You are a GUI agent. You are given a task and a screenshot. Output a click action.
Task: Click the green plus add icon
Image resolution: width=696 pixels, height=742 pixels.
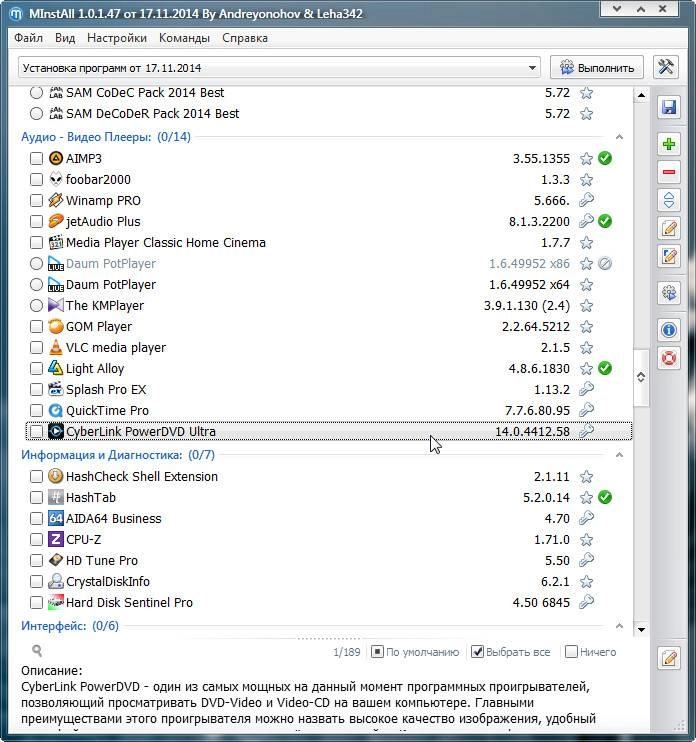click(669, 144)
